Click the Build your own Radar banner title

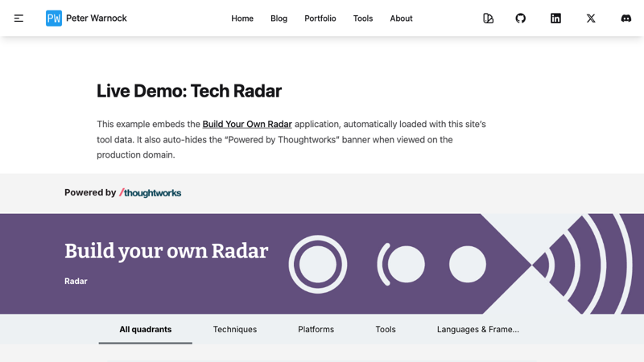[167, 251]
